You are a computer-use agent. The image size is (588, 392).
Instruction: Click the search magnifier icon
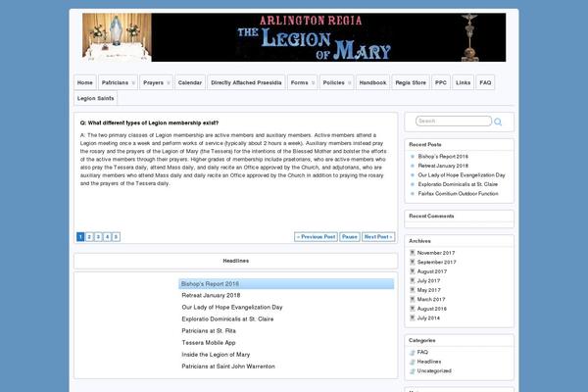pyautogui.click(x=498, y=122)
